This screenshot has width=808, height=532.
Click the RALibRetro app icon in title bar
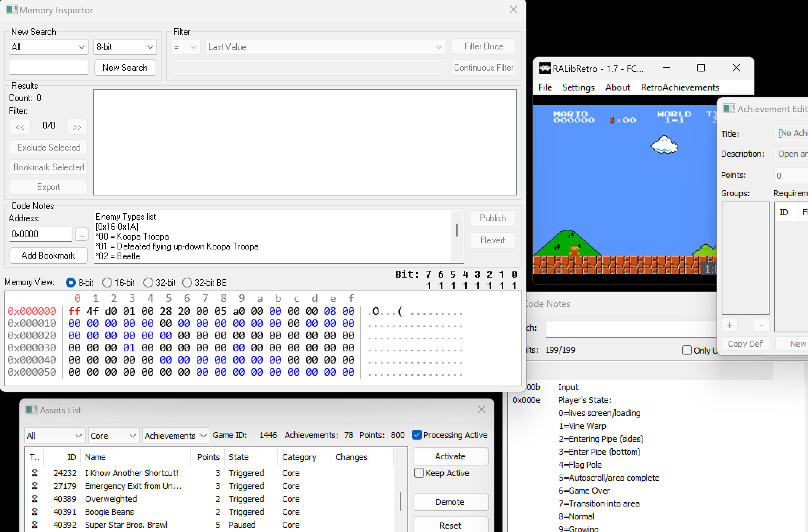pos(545,68)
